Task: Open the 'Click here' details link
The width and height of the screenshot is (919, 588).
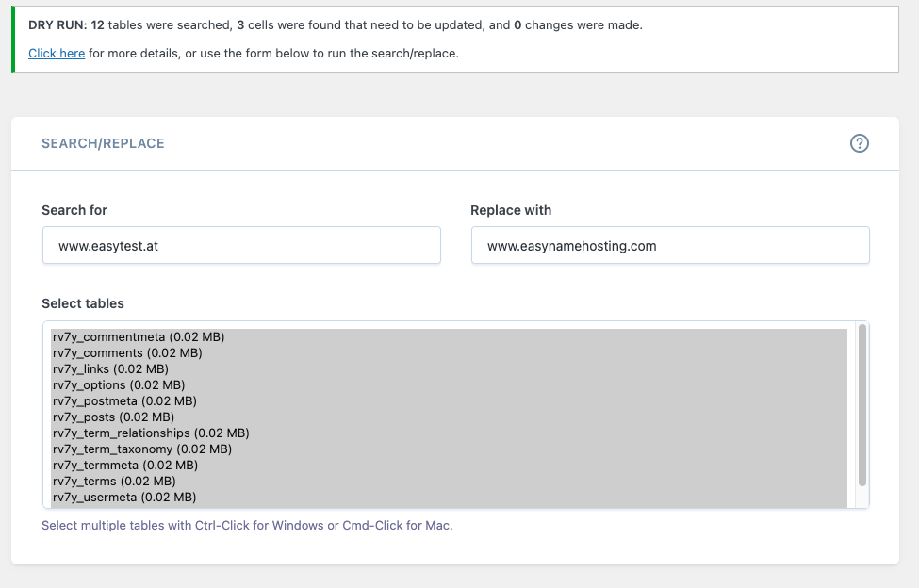Action: click(57, 54)
